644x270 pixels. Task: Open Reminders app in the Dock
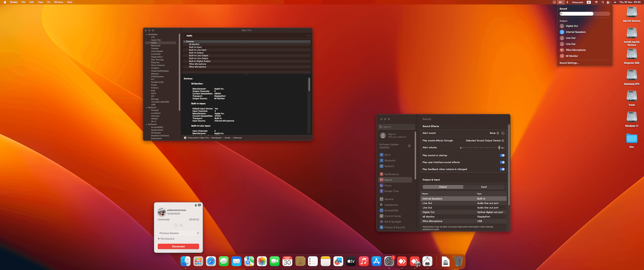pos(313,261)
